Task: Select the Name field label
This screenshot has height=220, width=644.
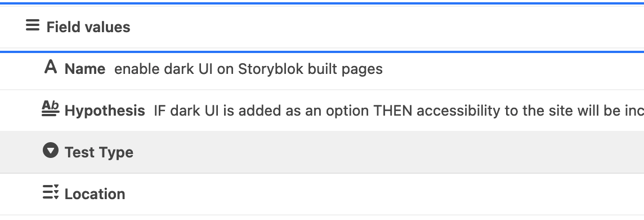Action: click(x=84, y=69)
